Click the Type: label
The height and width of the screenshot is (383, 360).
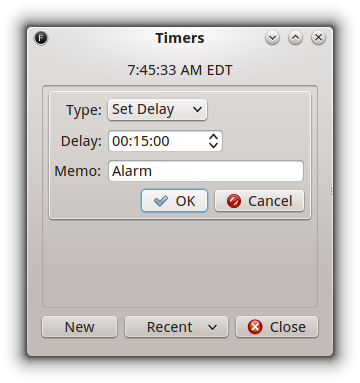click(84, 110)
